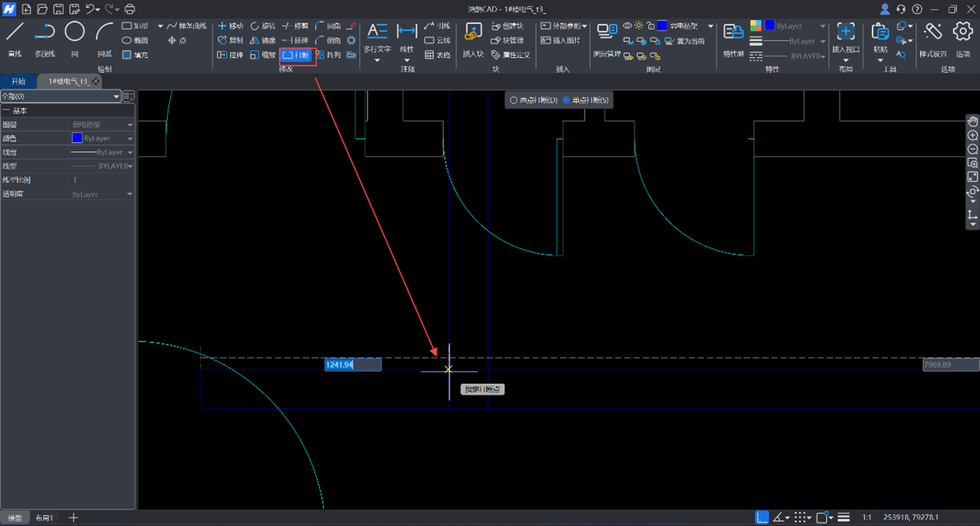Click the 插入图片 insert image button
The width and height of the screenshot is (980, 526).
pos(561,40)
